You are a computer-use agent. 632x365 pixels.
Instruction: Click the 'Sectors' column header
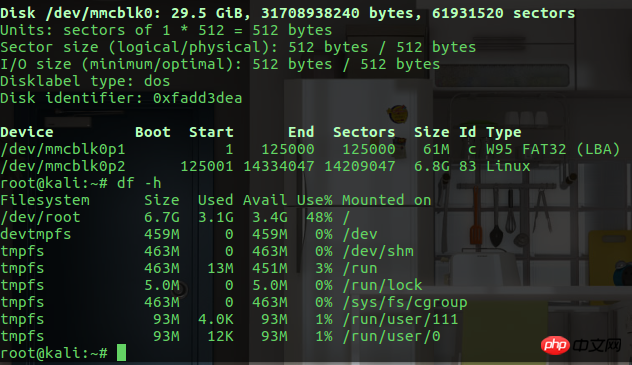click(364, 132)
